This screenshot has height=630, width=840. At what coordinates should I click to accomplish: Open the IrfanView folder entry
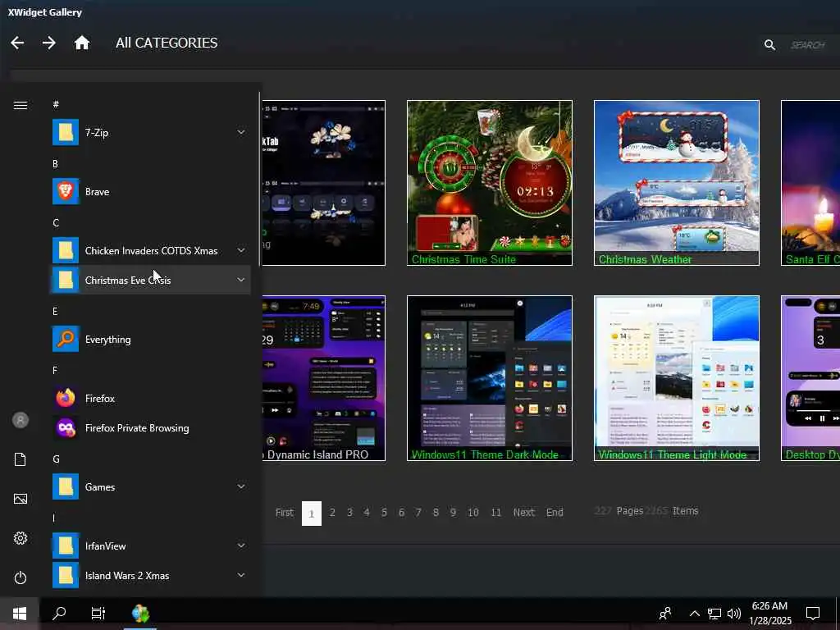[150, 546]
